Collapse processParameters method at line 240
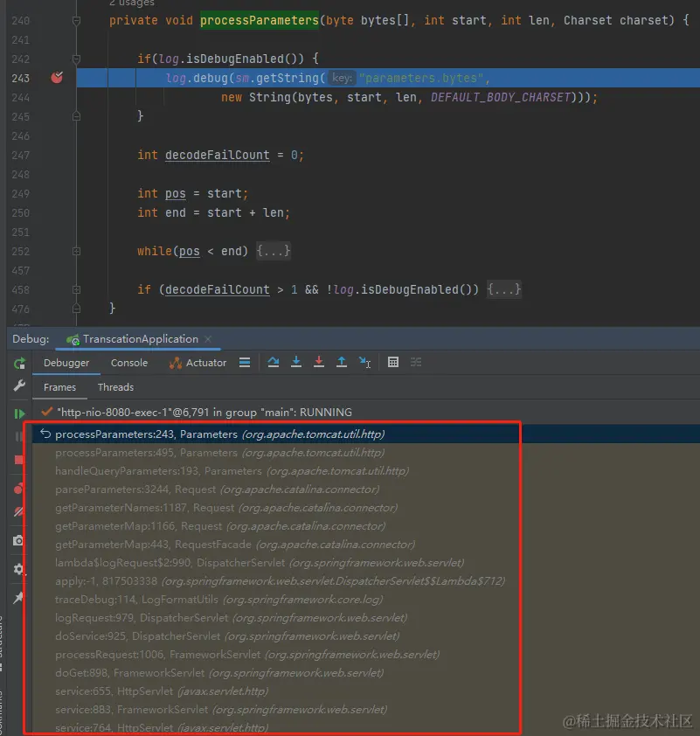Screen dimensions: 700x736 tap(77, 21)
